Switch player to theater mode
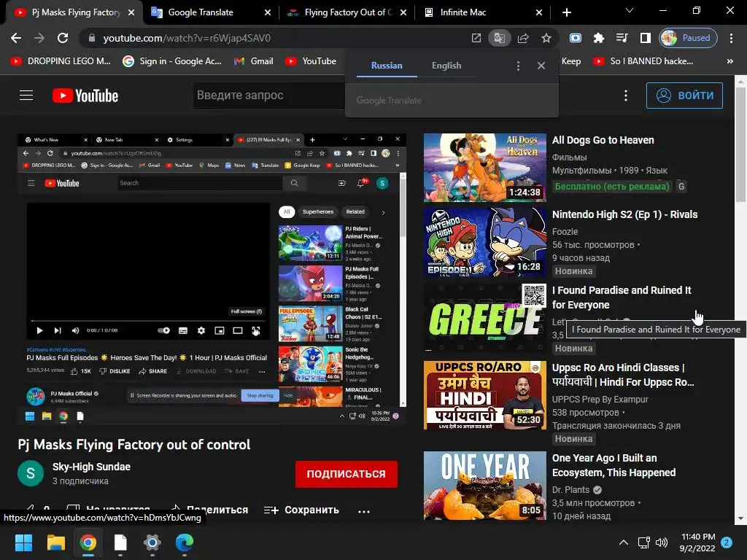Viewport: 747px width, 560px height. (x=238, y=330)
